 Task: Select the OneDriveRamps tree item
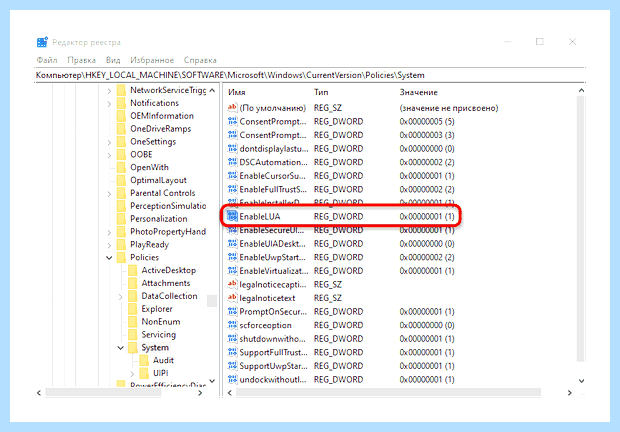pyautogui.click(x=161, y=129)
